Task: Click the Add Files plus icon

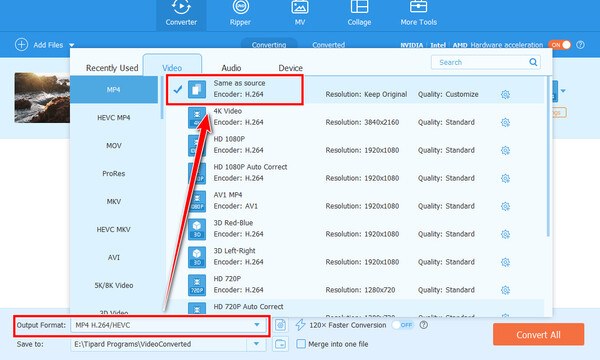Action: (21, 44)
